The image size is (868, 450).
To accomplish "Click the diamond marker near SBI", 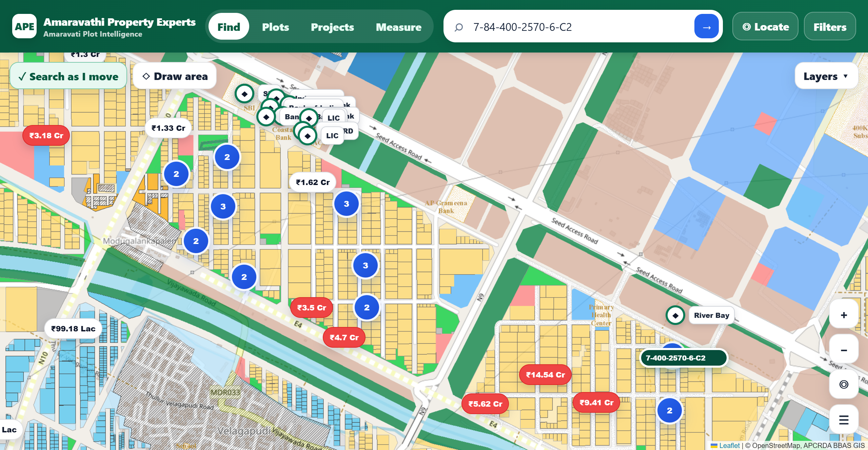I will 244,94.
